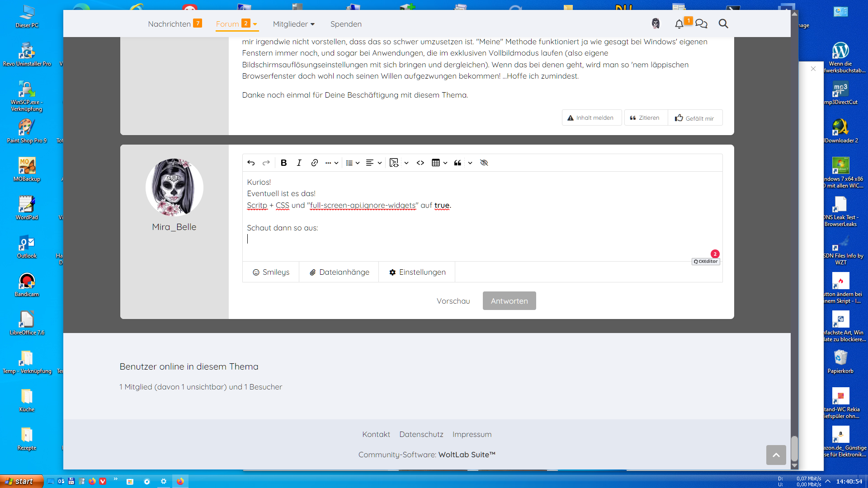Open the notifications bell
The width and height of the screenshot is (868, 488).
[x=679, y=24]
